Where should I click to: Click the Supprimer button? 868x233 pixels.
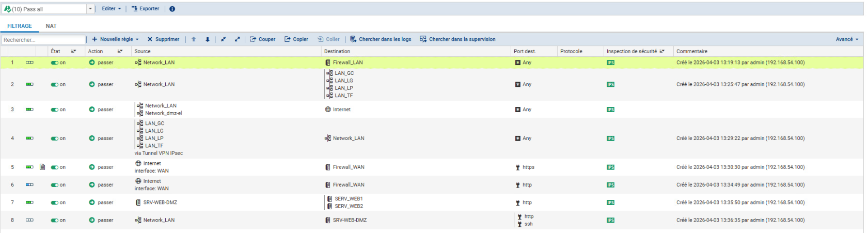tap(163, 39)
